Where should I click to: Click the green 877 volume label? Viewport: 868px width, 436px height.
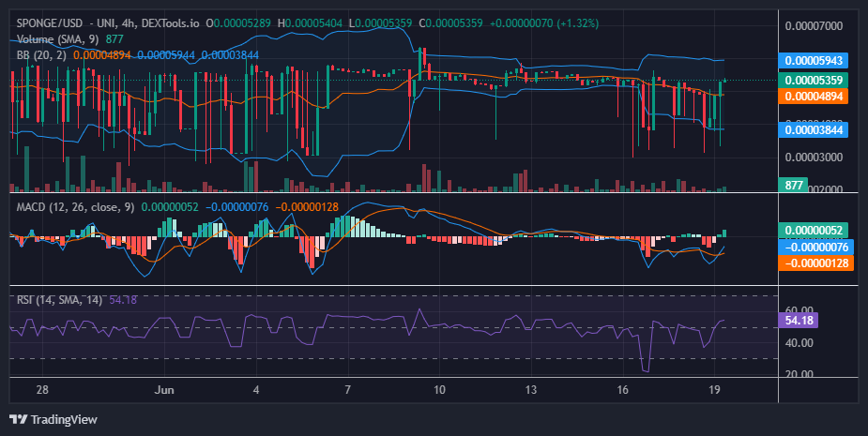(x=793, y=185)
